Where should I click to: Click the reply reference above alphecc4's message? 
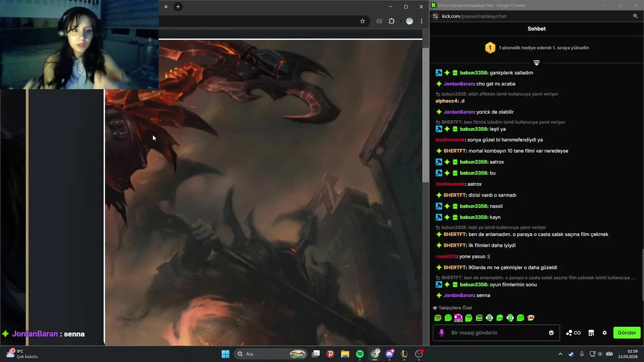pyautogui.click(x=497, y=94)
